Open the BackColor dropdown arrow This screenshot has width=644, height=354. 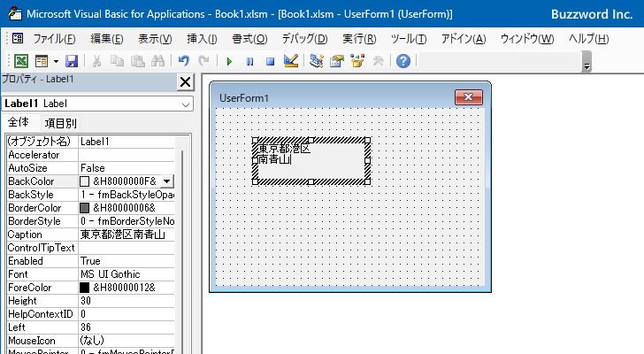coord(166,181)
